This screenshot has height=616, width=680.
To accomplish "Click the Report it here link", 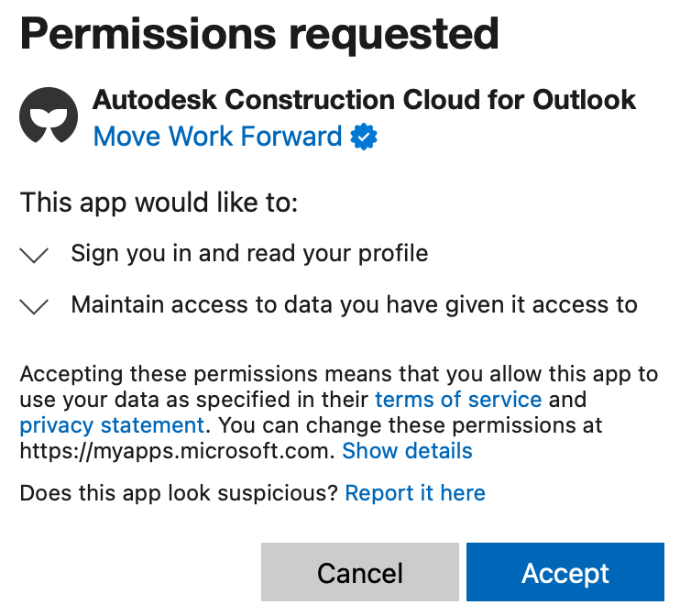I will point(415,493).
